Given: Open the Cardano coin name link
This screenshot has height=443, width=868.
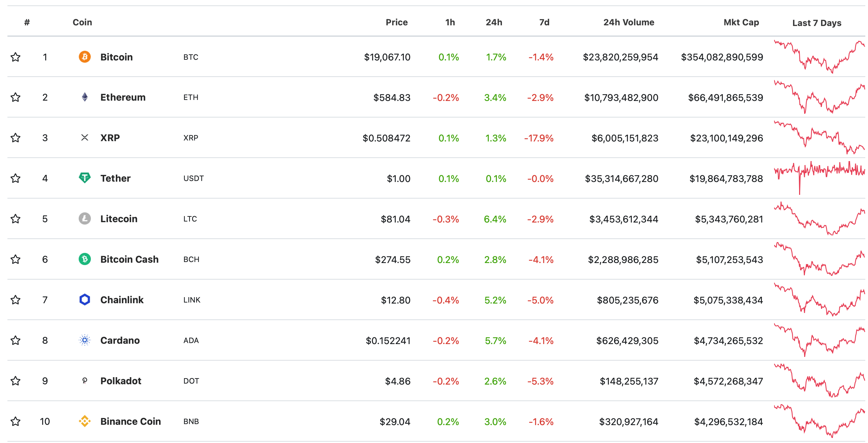Looking at the screenshot, I should point(120,340).
